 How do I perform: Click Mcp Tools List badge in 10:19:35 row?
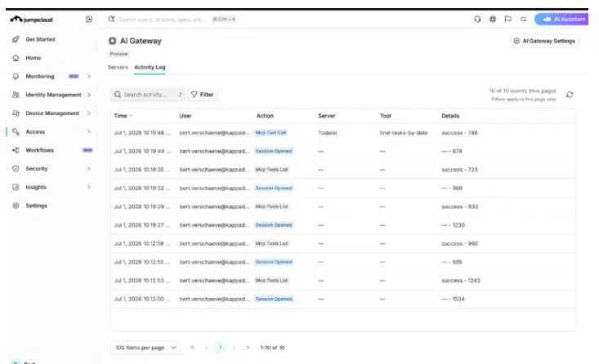pyautogui.click(x=271, y=170)
